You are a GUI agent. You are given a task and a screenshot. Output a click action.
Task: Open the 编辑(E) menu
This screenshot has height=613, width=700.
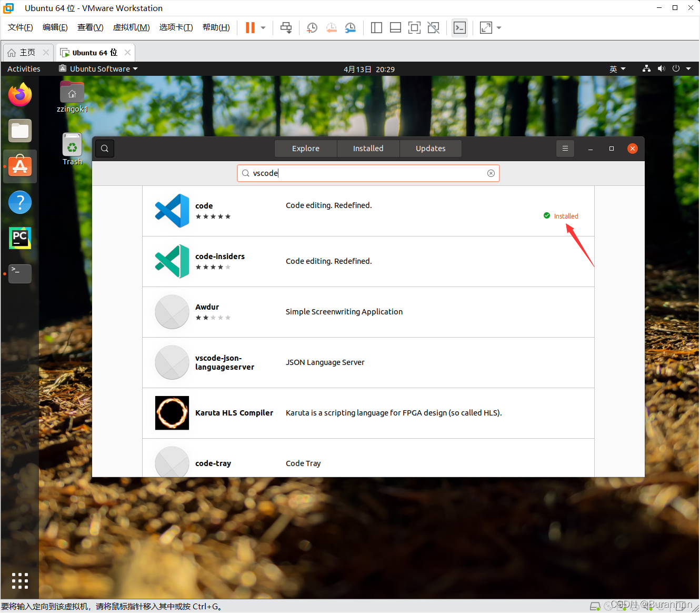click(x=55, y=27)
